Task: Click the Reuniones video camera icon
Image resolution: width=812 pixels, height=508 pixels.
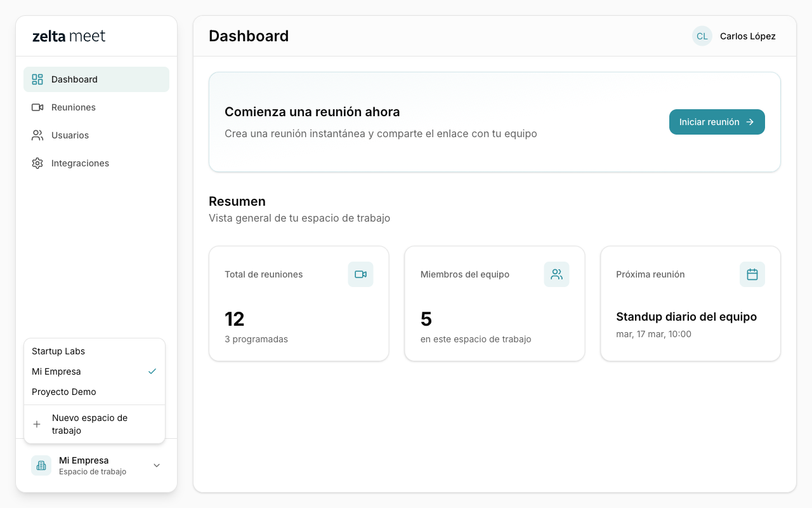Action: [36, 107]
